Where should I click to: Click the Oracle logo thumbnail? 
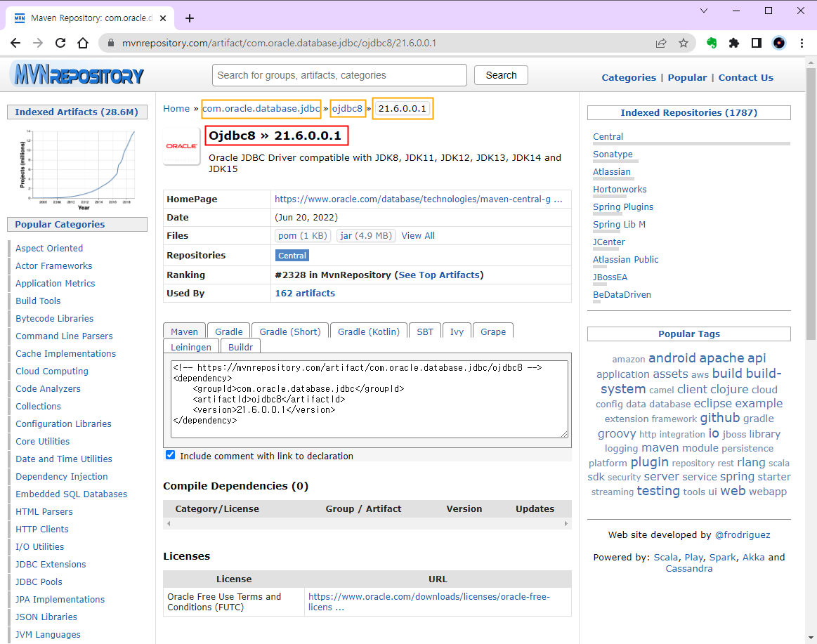[182, 146]
